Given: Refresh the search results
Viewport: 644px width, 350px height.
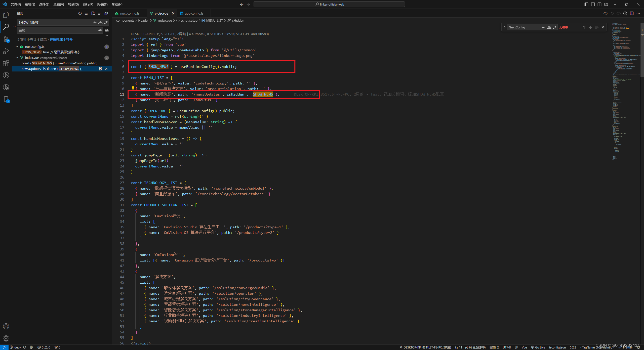Looking at the screenshot, I should pyautogui.click(x=80, y=13).
